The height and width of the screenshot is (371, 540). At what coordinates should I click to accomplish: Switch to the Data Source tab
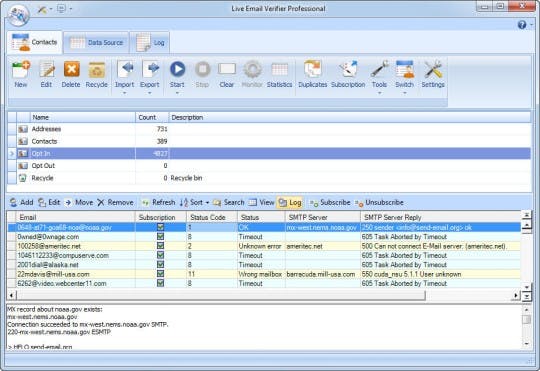pos(96,43)
